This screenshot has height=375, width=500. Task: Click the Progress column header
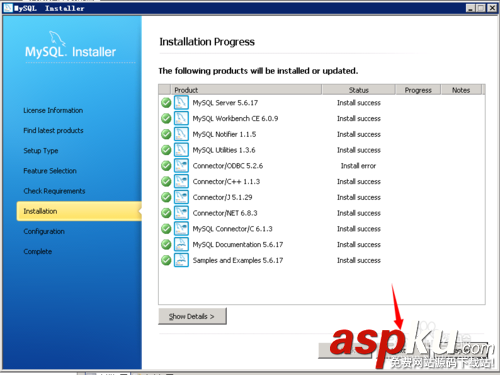(x=418, y=90)
